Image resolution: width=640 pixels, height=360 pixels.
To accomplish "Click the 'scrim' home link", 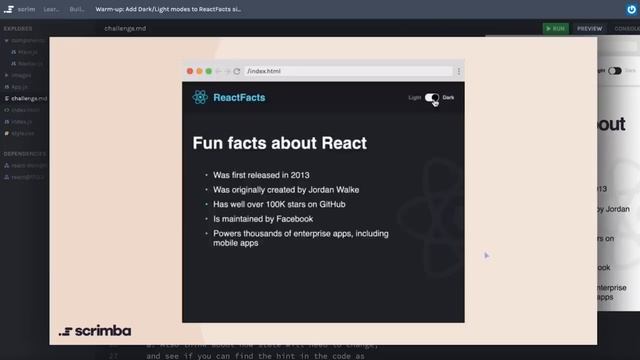I will tap(26, 9).
